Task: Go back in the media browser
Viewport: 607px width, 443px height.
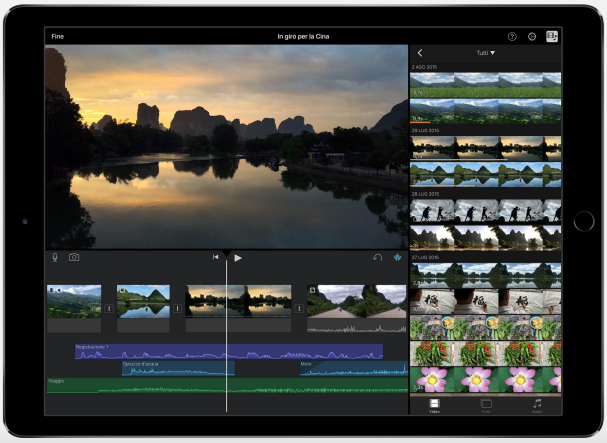Action: click(420, 53)
